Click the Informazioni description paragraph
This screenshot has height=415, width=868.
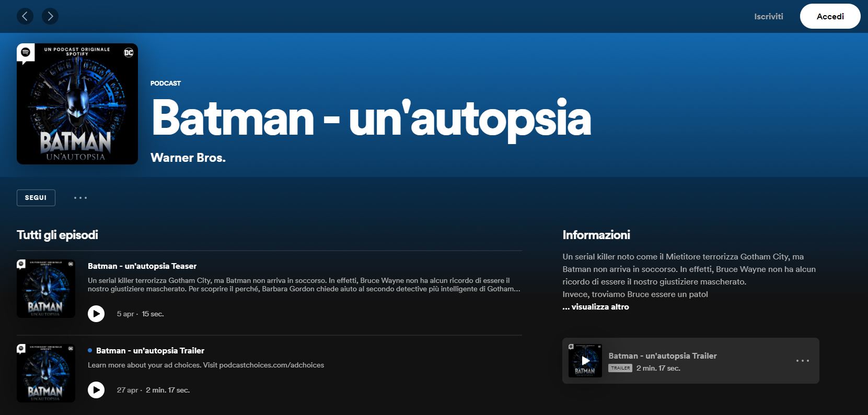pyautogui.click(x=689, y=276)
